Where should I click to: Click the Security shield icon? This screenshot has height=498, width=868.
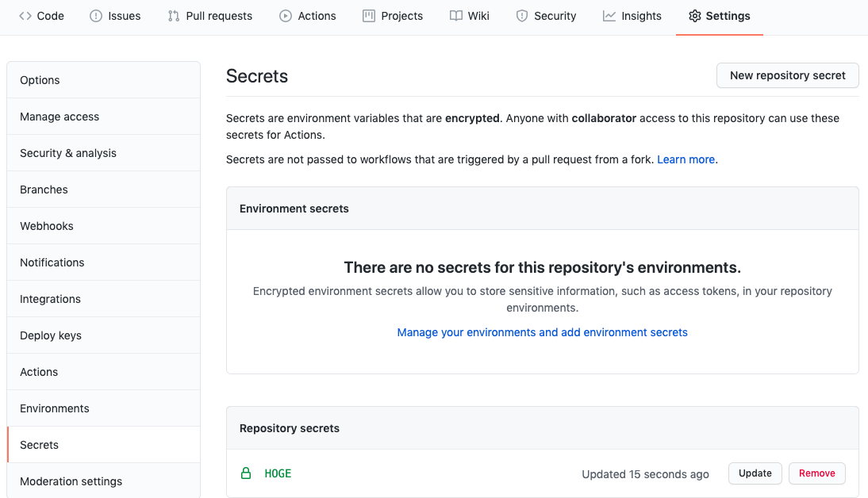pos(522,16)
